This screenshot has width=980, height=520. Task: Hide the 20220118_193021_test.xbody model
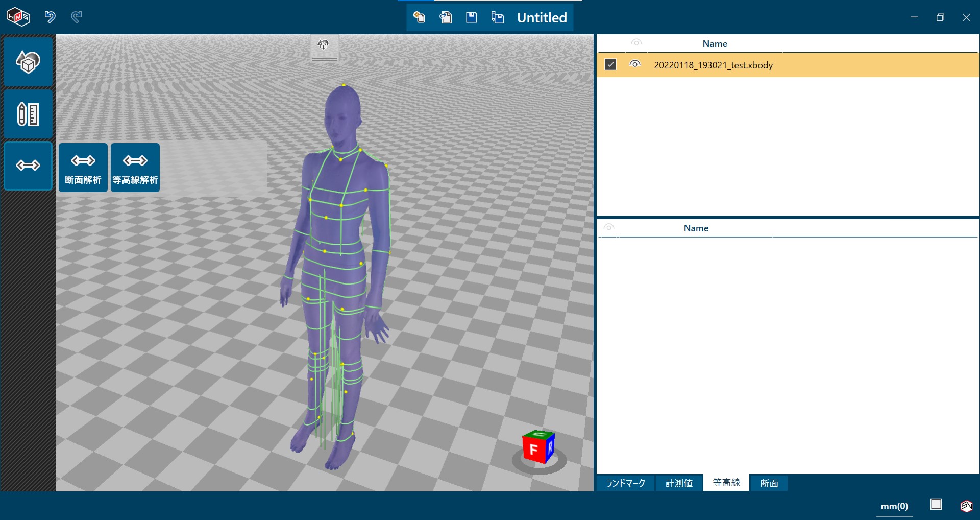635,64
